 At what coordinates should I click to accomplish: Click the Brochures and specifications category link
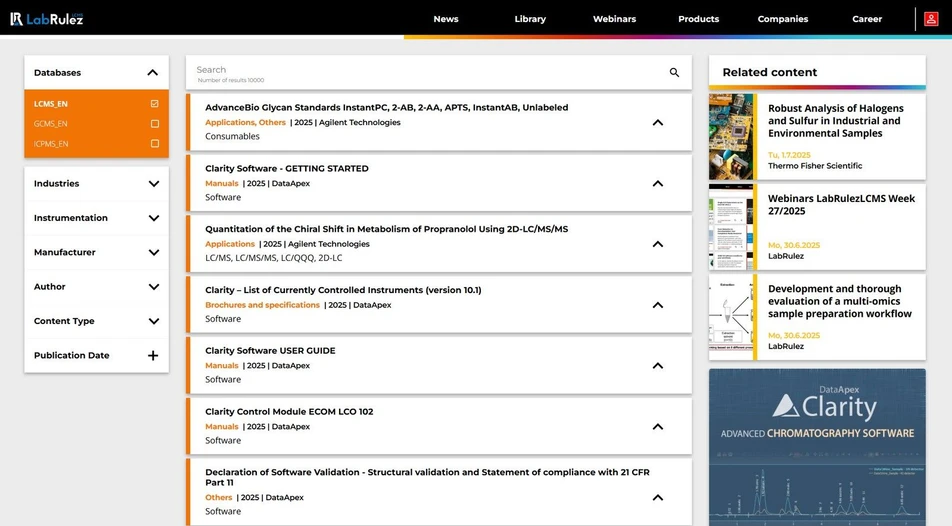tap(262, 305)
